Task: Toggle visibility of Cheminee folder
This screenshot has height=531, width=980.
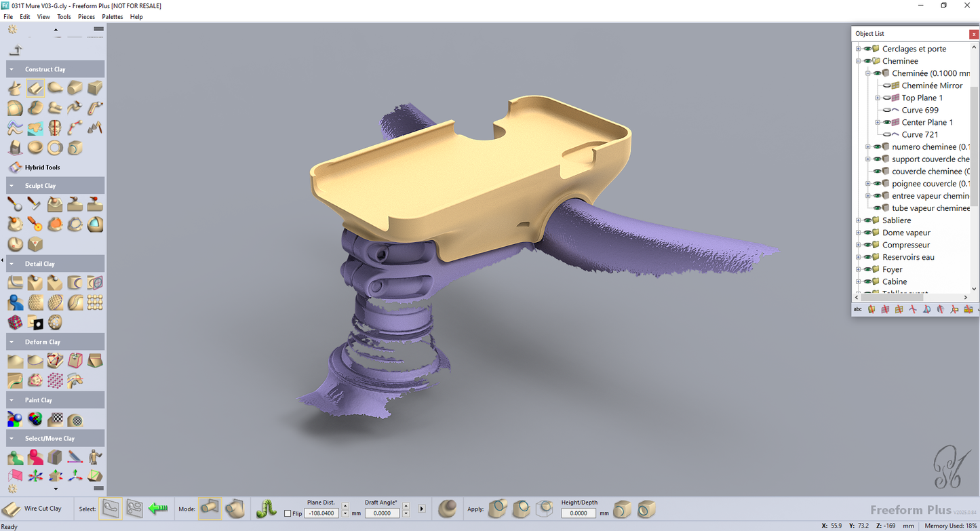Action: [x=867, y=61]
